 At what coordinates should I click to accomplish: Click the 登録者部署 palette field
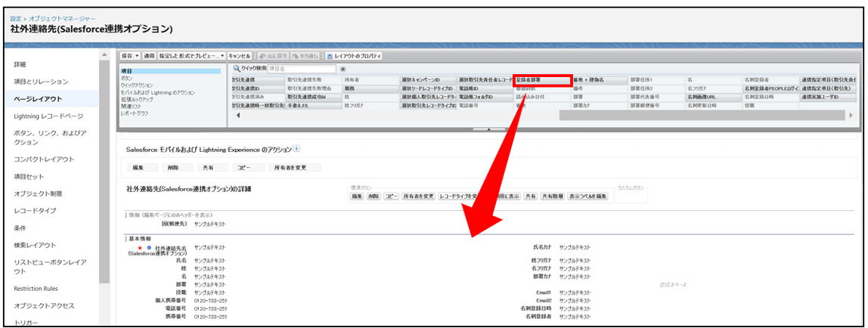point(542,80)
